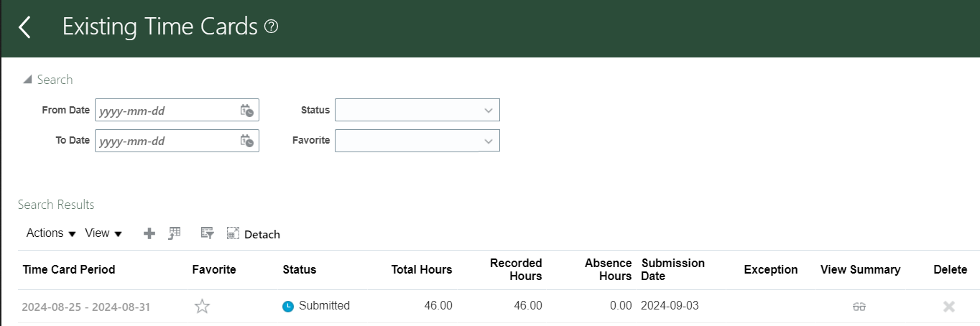
Task: Open the Actions menu
Action: [x=51, y=233]
